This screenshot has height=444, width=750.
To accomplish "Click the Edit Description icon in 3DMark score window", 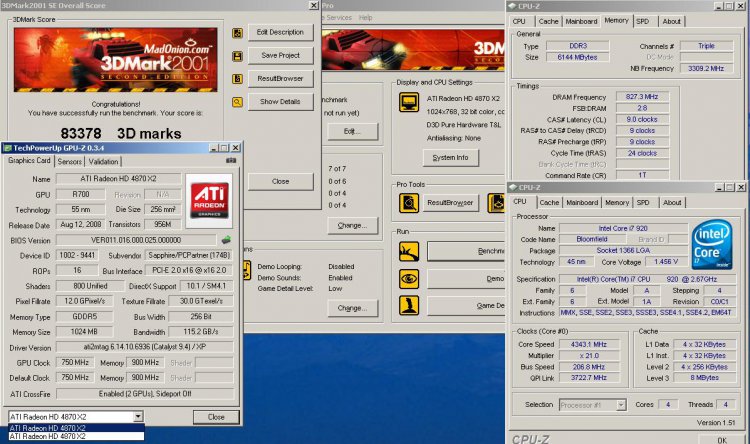I will [237, 33].
